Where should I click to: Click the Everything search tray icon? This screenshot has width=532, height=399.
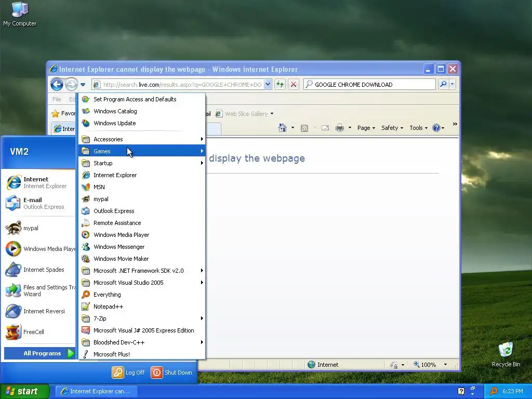(x=494, y=391)
